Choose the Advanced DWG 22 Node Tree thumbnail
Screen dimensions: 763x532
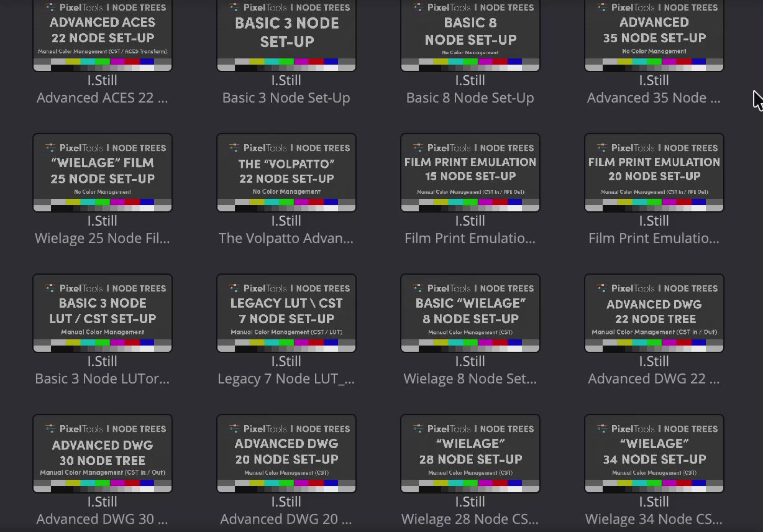tap(654, 313)
